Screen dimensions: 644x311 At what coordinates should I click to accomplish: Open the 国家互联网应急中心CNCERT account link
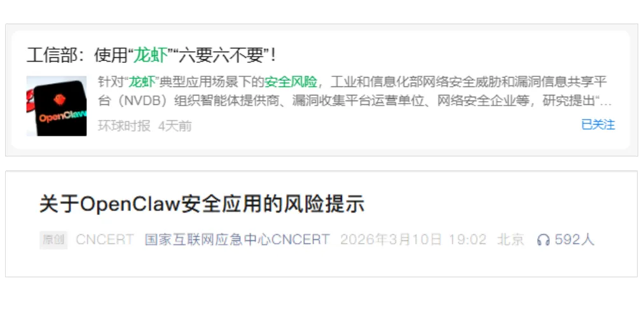click(x=237, y=240)
